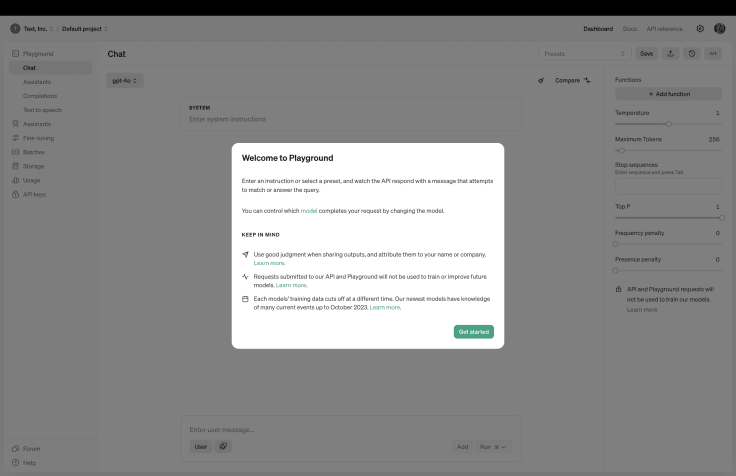Screen dimensions: 736x476
Task: Open the Presets dropdown
Action: tap(584, 54)
